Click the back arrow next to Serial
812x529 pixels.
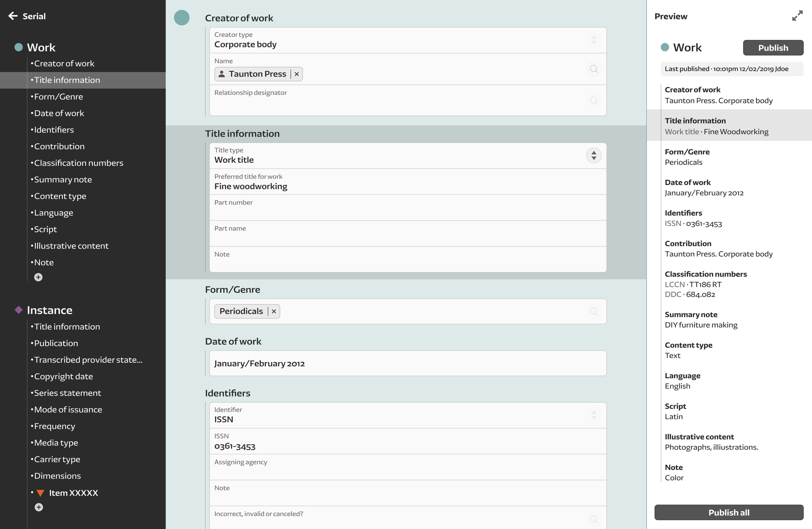(x=13, y=16)
